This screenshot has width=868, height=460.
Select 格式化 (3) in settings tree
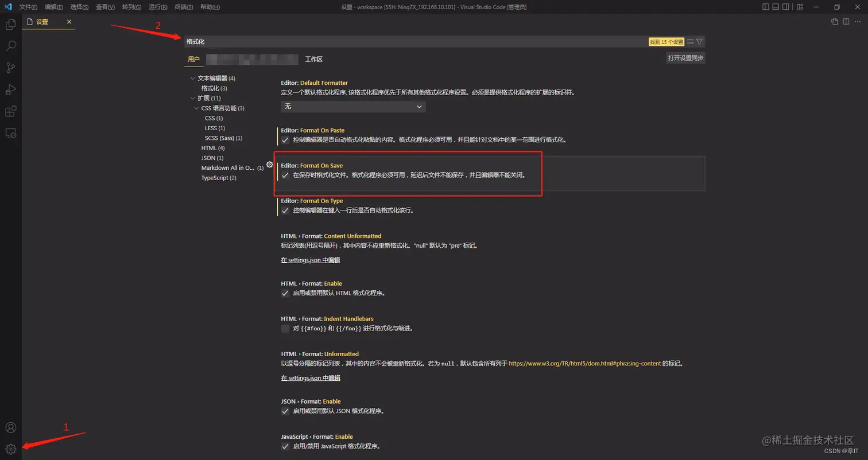(214, 88)
